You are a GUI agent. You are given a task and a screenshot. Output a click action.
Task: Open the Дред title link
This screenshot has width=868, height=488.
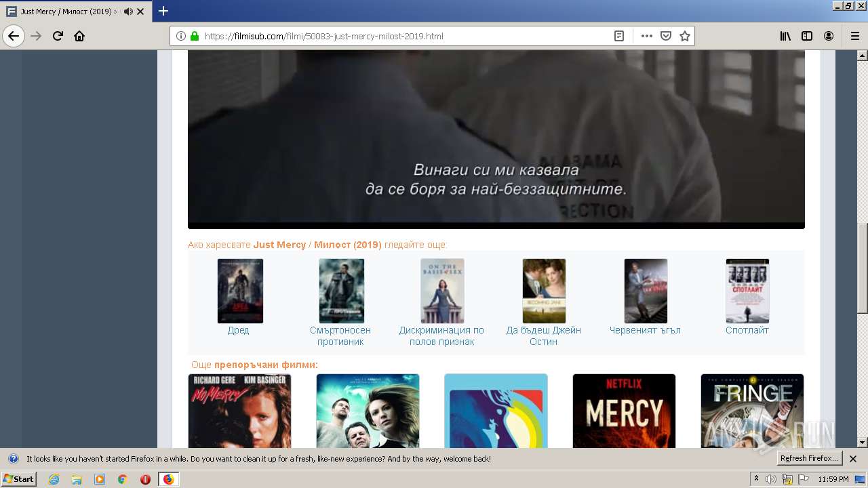[238, 330]
